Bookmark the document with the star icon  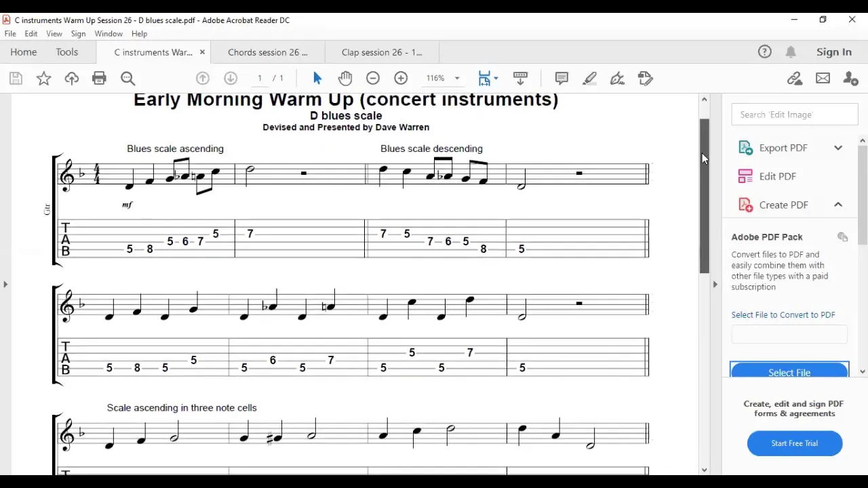(x=43, y=79)
